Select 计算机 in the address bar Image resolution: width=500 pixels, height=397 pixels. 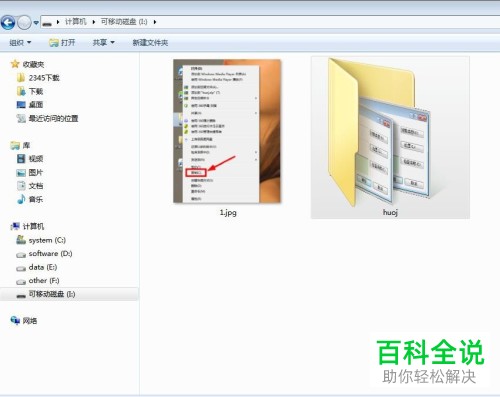[76, 22]
